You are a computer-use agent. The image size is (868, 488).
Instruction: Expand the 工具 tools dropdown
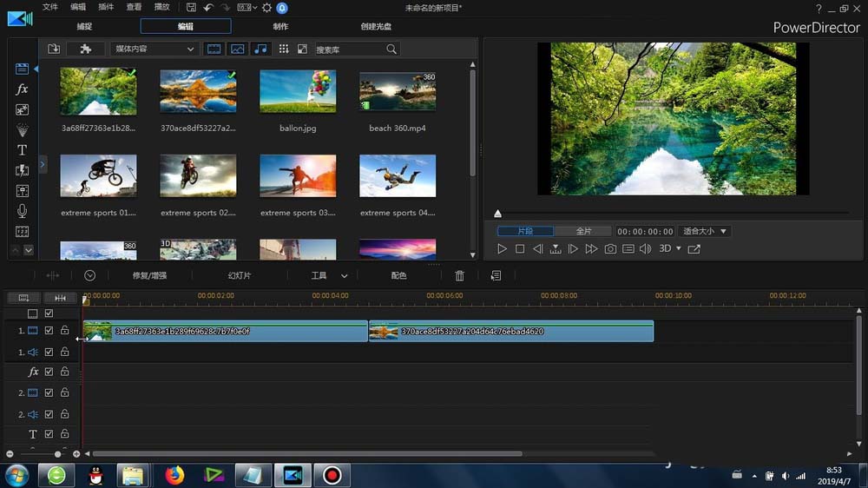pyautogui.click(x=329, y=275)
